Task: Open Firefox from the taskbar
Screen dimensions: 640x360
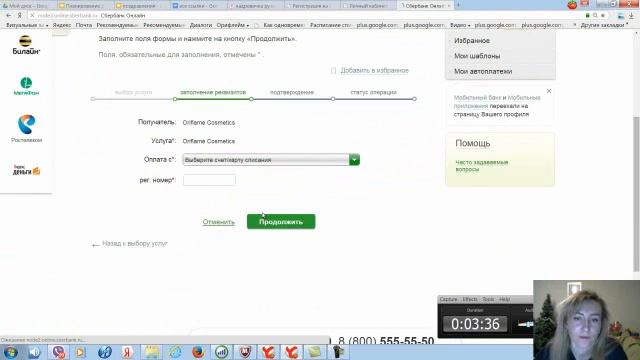Action: pos(198,352)
